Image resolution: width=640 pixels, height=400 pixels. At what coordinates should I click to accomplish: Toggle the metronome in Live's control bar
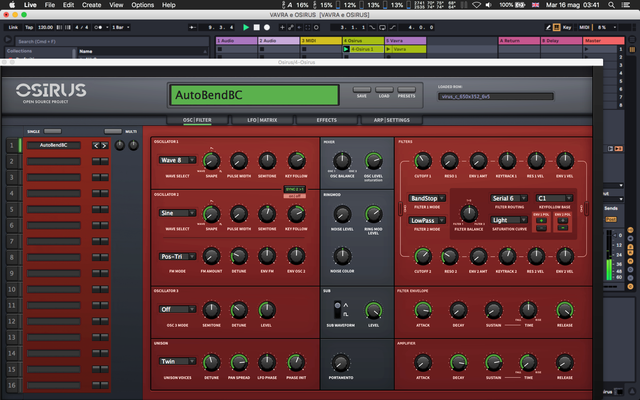pos(98,27)
